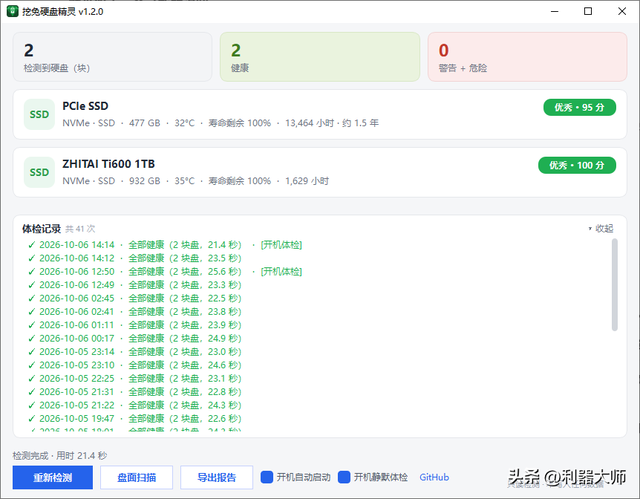The width and height of the screenshot is (640, 499).
Task: Select record 2026-10-06 00:17
Action: (135, 338)
